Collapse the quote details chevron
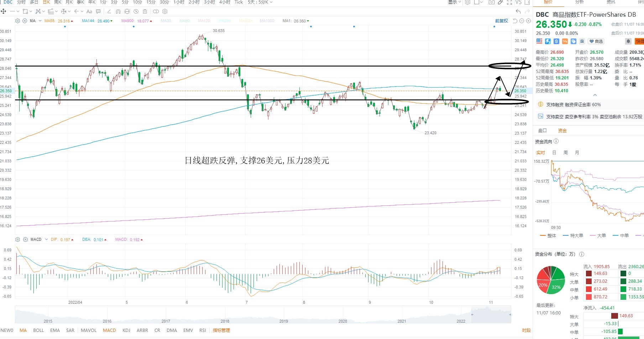Image resolution: width=644 pixels, height=339 pixels. click(x=595, y=95)
